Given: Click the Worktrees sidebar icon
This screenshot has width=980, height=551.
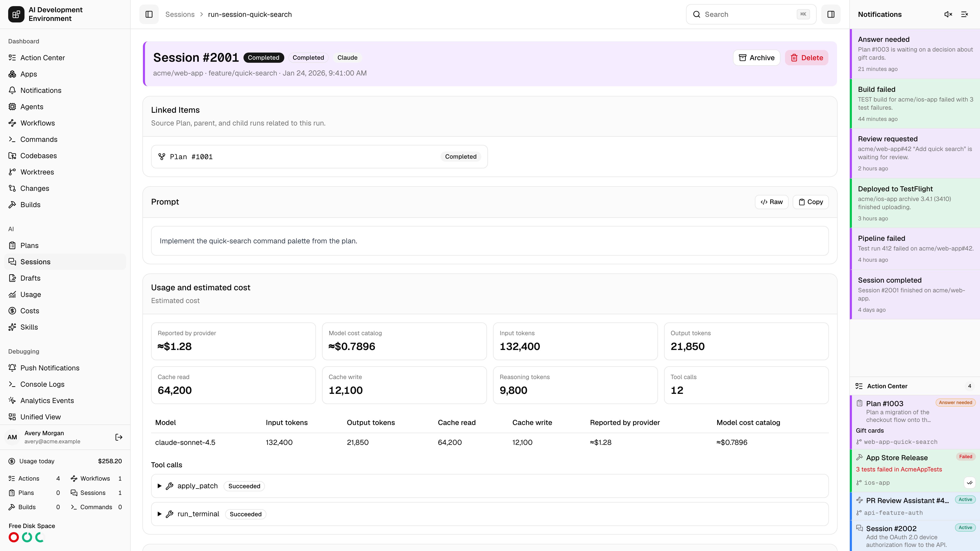Looking at the screenshot, I should coord(12,172).
